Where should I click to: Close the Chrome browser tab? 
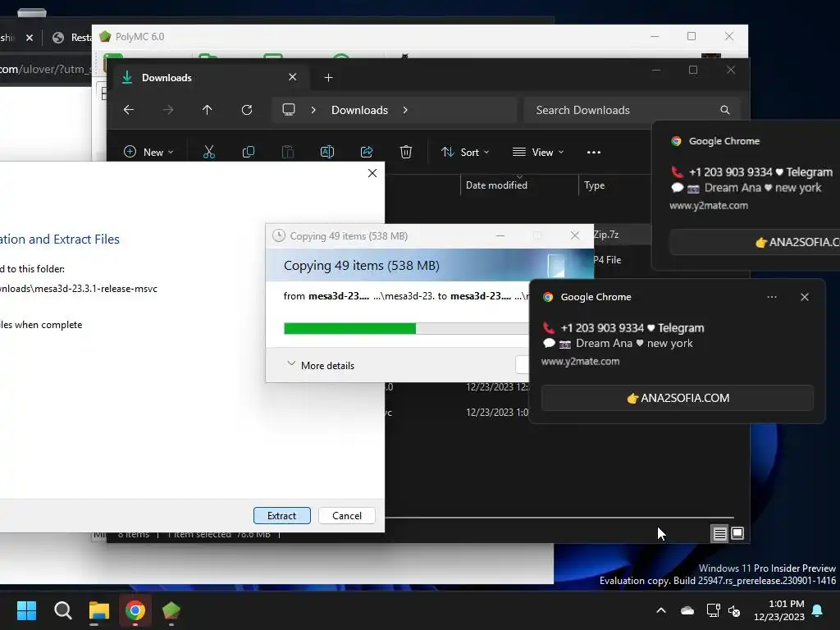click(x=30, y=38)
